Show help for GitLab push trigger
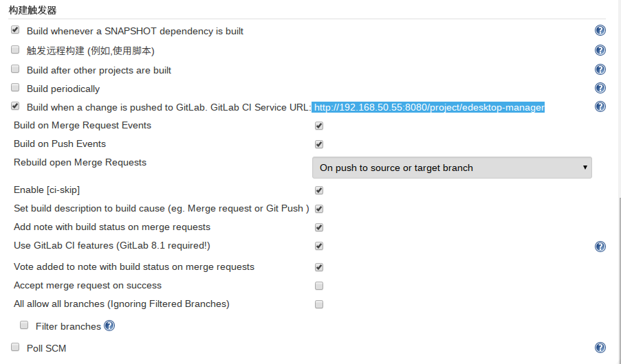Screen dimensions: 621x364 point(600,106)
